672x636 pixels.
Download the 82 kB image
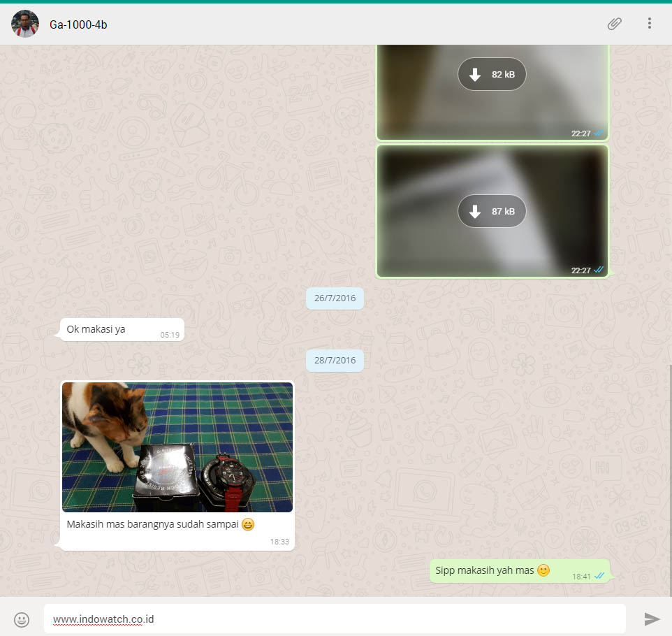tap(492, 74)
